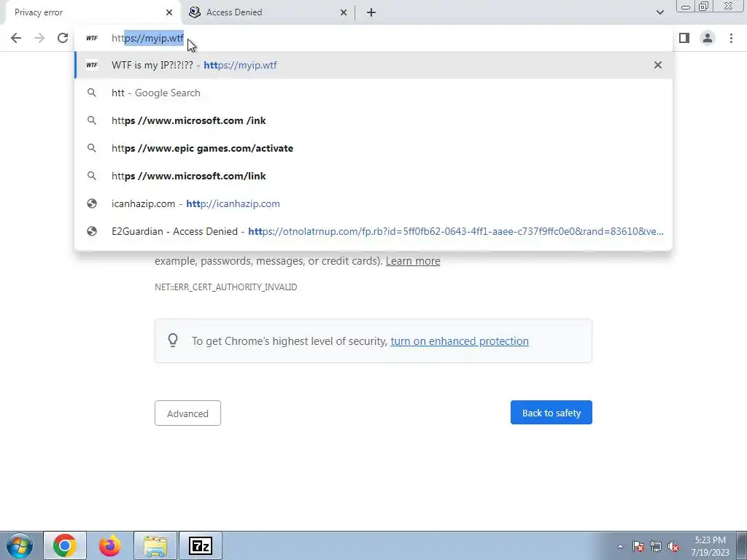This screenshot has height=560, width=747.
Task: Open the Windows Start menu orb
Action: pyautogui.click(x=20, y=545)
